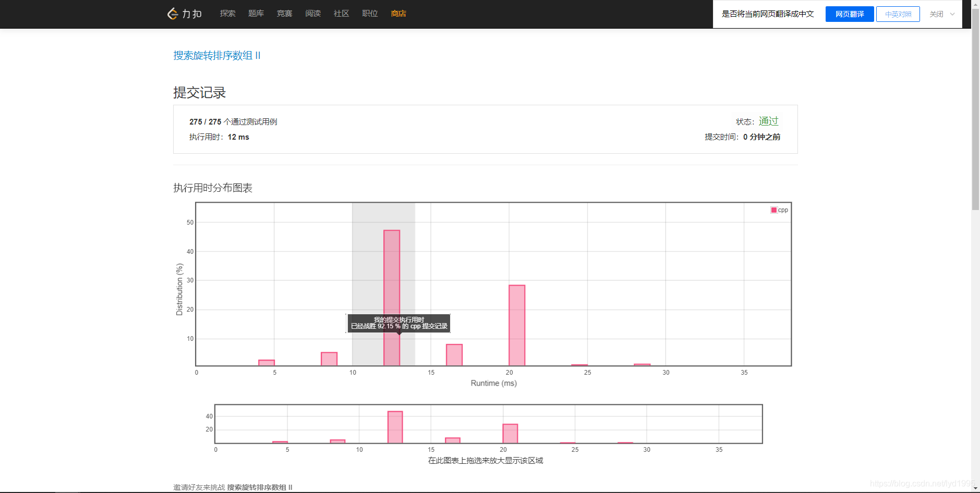Screen dimensions: 980x493
Task: Click the 中英对照 button
Action: (x=898, y=14)
